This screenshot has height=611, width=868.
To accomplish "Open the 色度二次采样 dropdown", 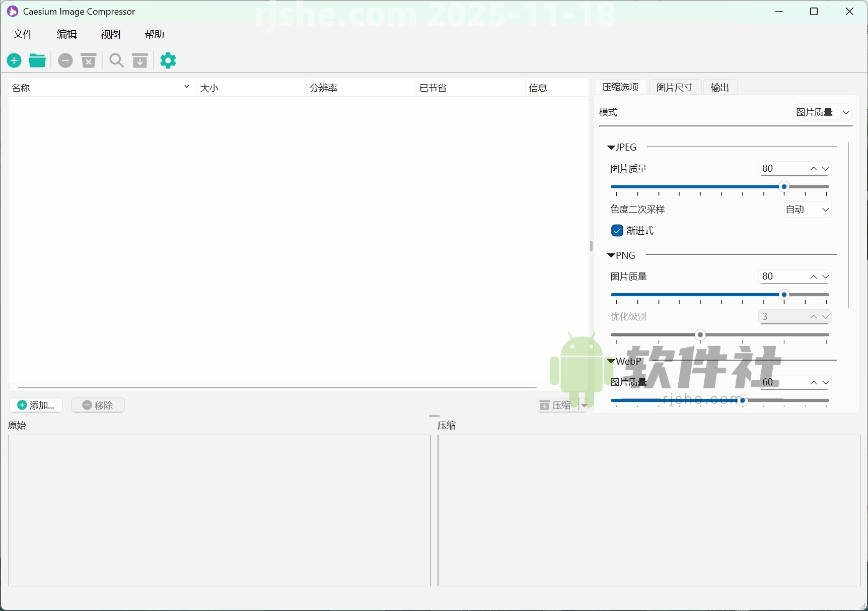I will [806, 209].
